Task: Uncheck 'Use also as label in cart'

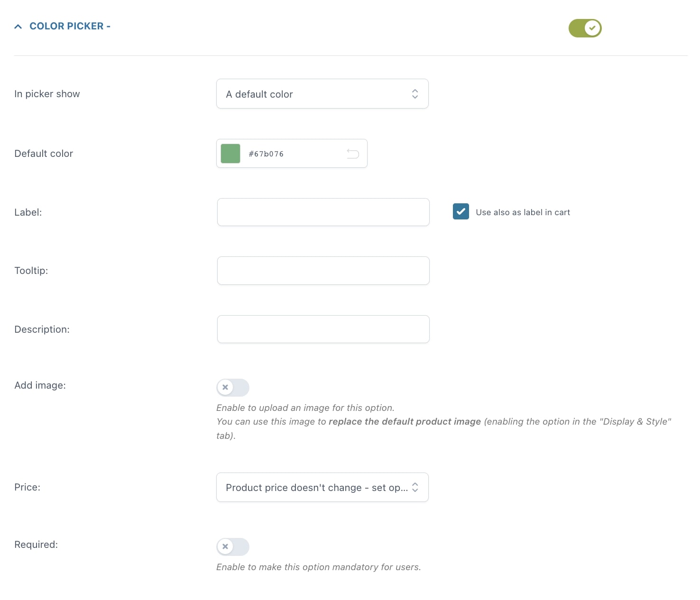Action: tap(461, 211)
